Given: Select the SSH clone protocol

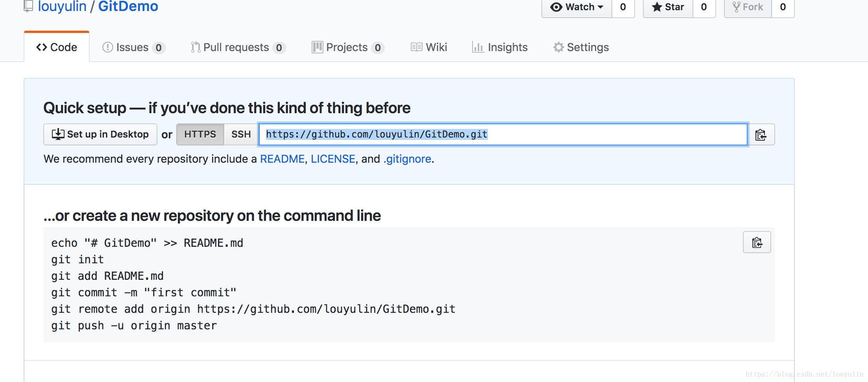Looking at the screenshot, I should click(241, 134).
